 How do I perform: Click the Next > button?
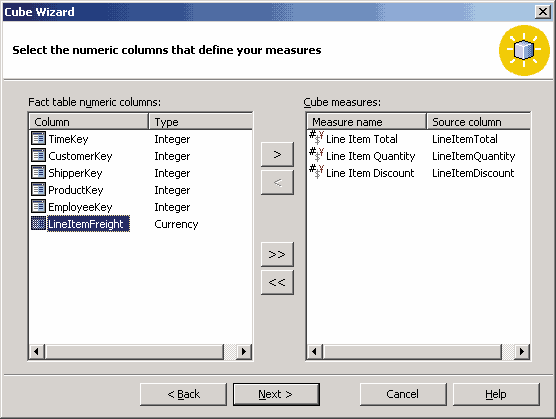(276, 394)
